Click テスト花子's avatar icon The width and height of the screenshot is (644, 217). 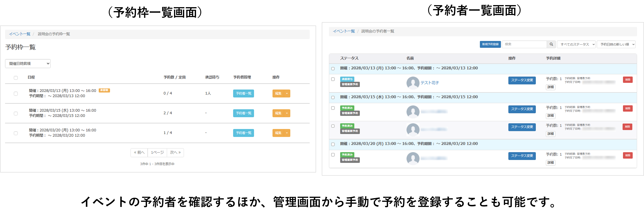413,83
